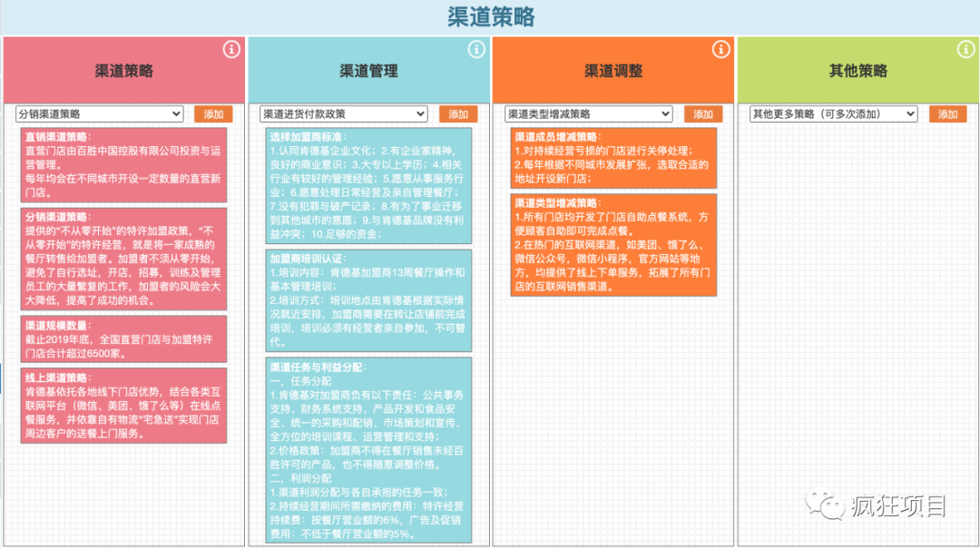
Task: Select the 直销渠道策略 card
Action: 123,165
